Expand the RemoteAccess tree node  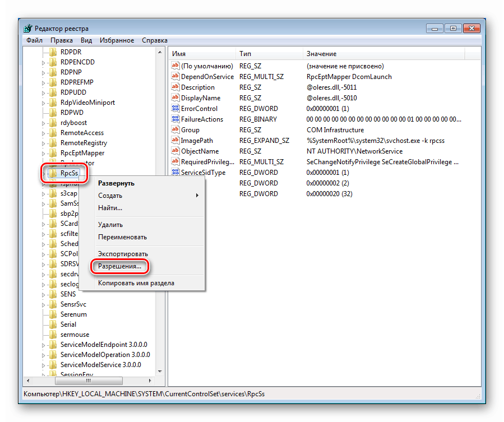tap(43, 133)
